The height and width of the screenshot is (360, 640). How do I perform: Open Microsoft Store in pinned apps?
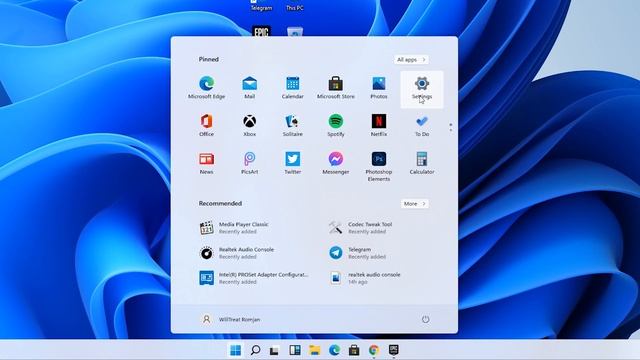tap(336, 88)
